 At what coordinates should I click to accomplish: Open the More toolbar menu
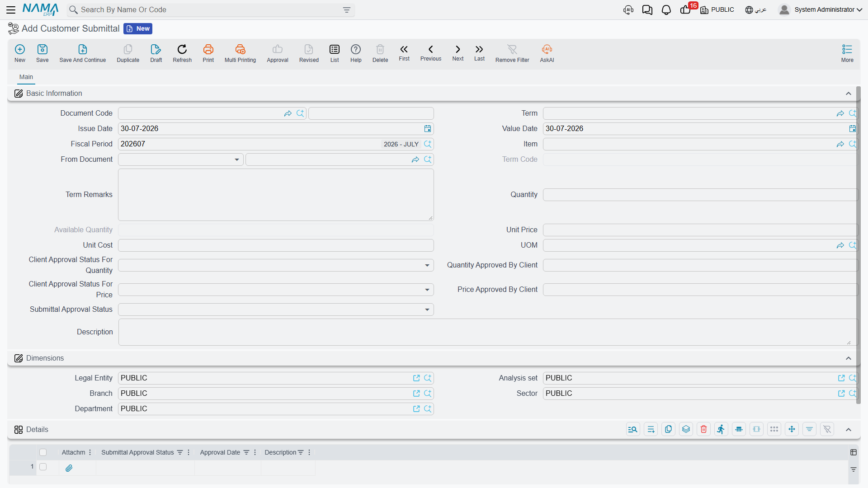(847, 53)
